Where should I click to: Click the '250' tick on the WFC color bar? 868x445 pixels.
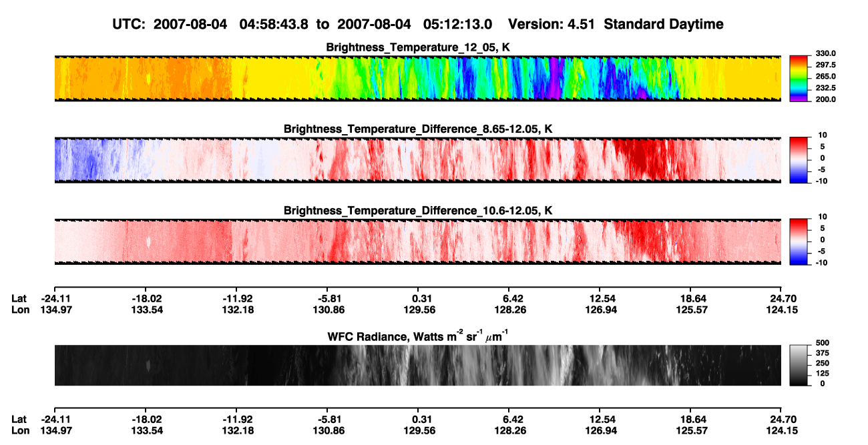[x=821, y=363]
